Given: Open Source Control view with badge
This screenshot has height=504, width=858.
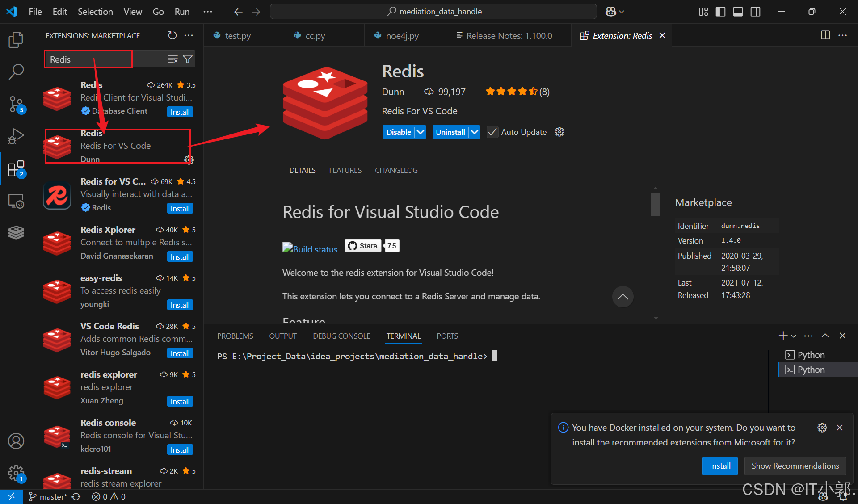Looking at the screenshot, I should (x=16, y=104).
